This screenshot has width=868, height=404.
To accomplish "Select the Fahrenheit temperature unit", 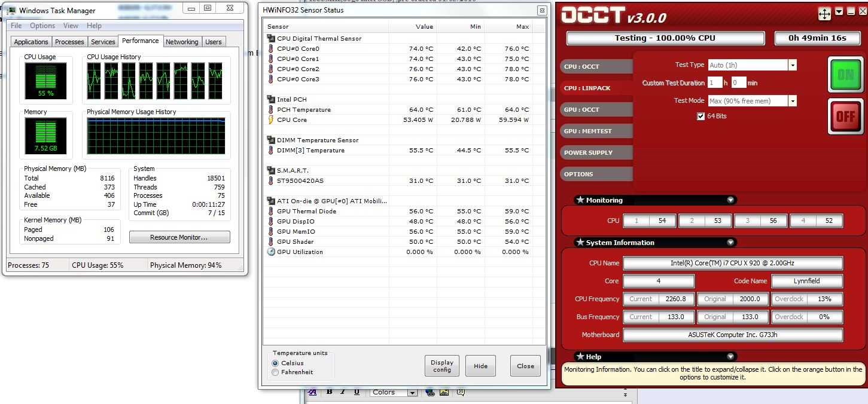I will (x=275, y=372).
